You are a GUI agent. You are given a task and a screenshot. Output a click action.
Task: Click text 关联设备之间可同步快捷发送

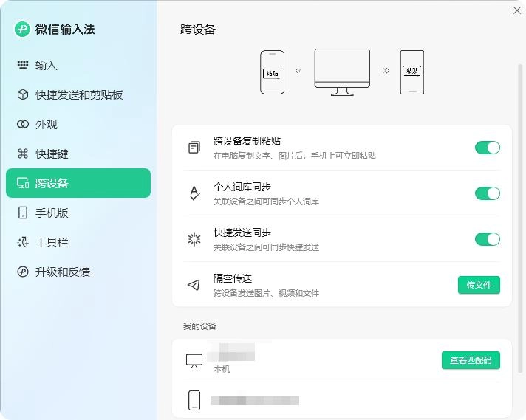tap(266, 247)
